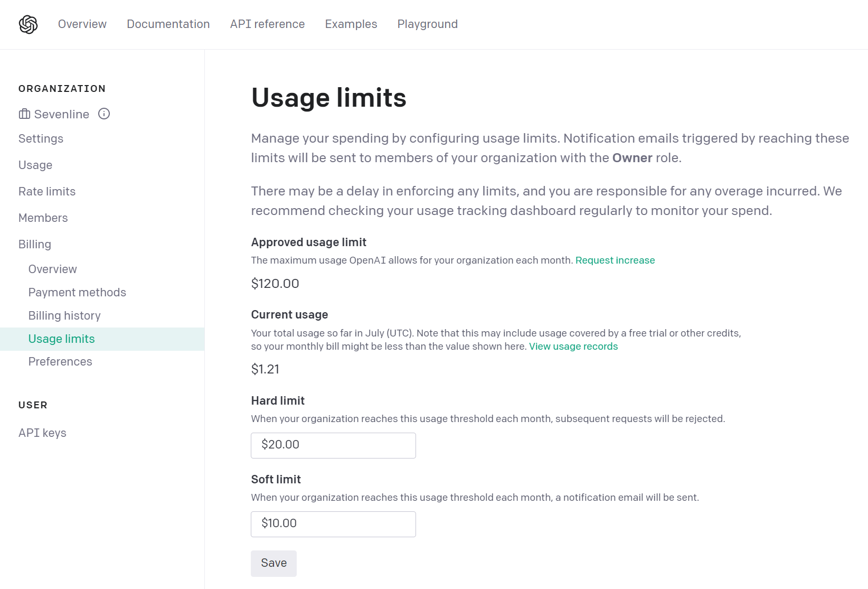Click the Request increase link
Viewport: 868px width, 589px height.
[x=615, y=260]
